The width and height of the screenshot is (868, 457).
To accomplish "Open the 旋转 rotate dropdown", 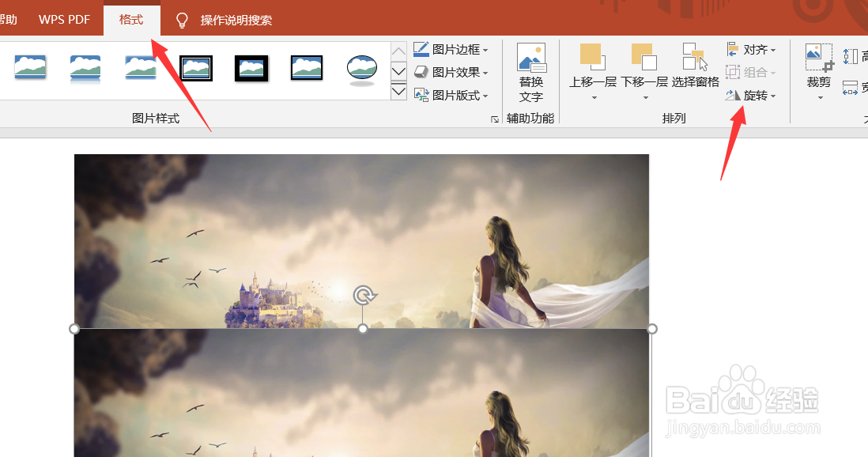I will coord(751,96).
